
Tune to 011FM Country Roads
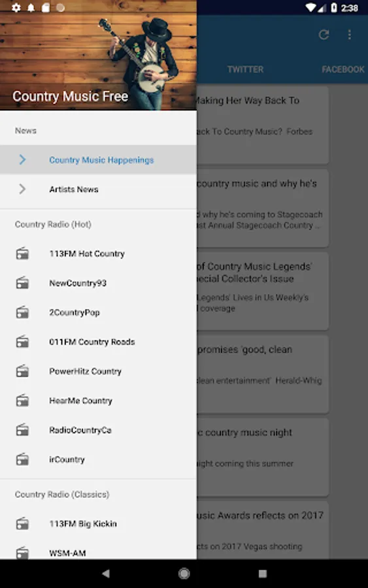[x=98, y=342]
